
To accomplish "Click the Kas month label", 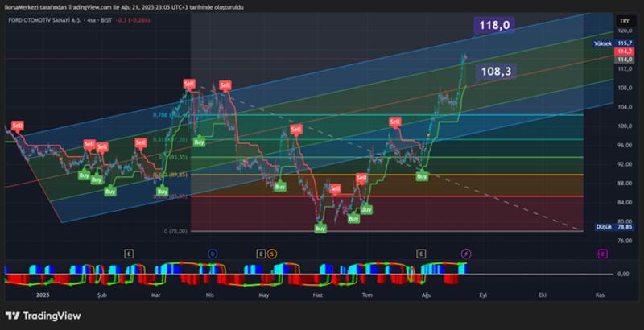I will tap(599, 295).
